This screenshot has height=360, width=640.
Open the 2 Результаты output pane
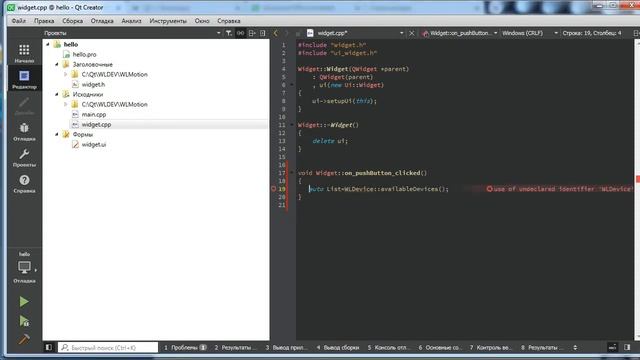[235, 347]
